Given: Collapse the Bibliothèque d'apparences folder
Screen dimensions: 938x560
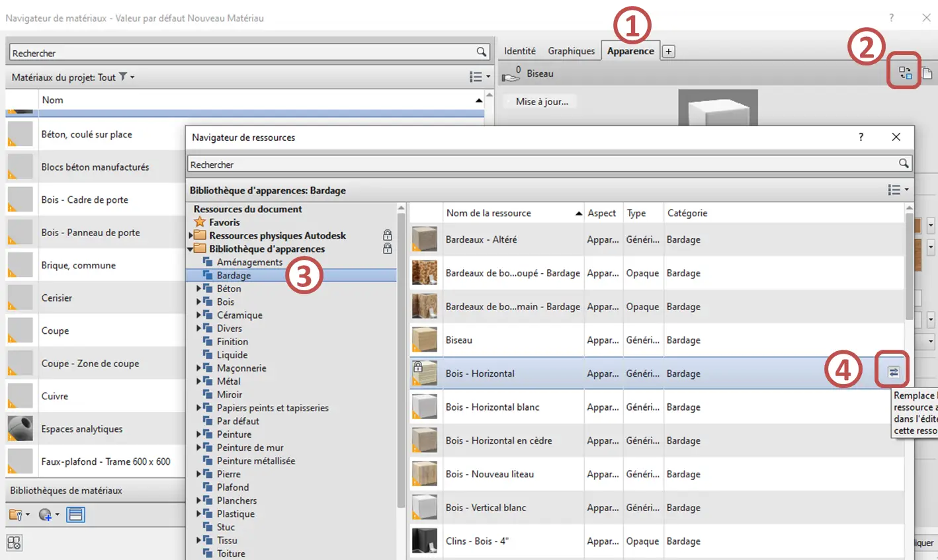Looking at the screenshot, I should tap(191, 249).
